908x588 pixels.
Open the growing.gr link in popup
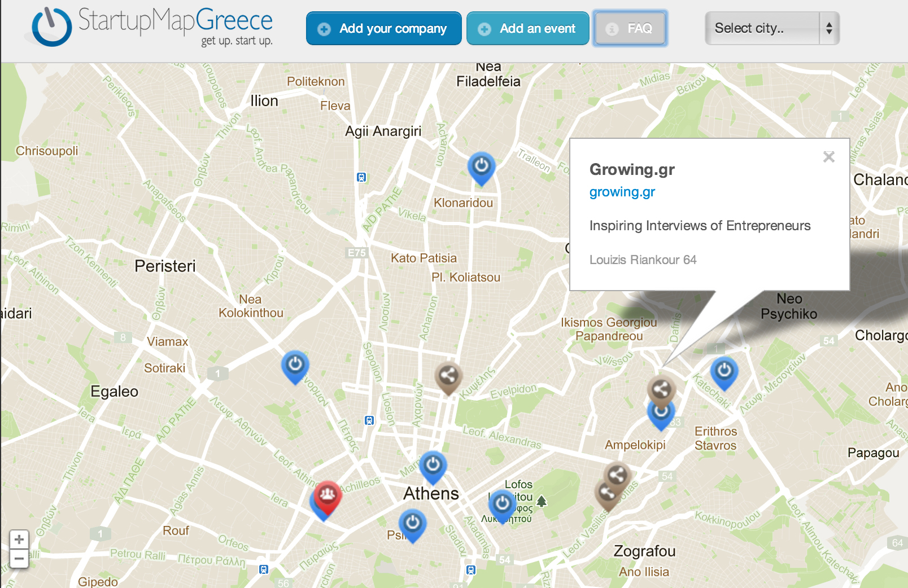click(622, 192)
